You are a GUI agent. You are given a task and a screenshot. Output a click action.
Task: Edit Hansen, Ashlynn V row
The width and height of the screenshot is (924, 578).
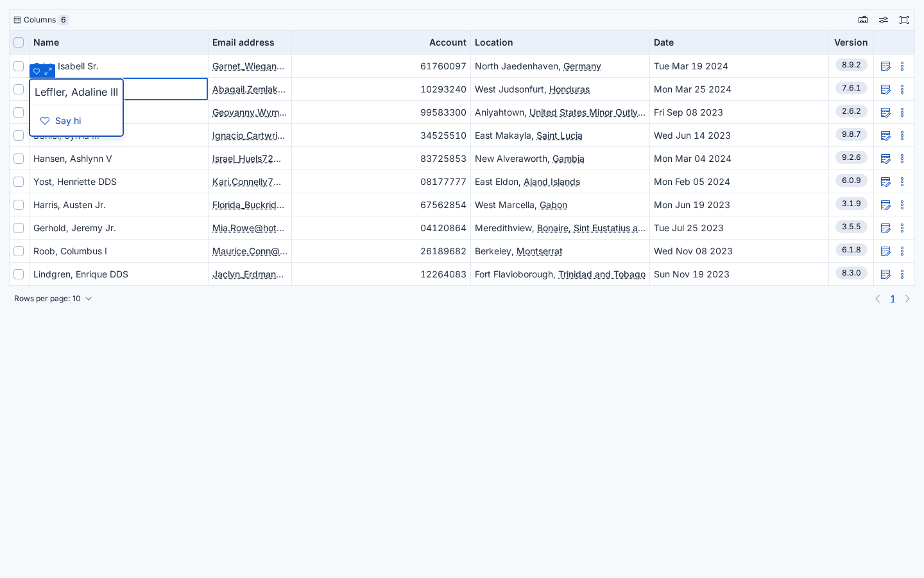click(886, 159)
